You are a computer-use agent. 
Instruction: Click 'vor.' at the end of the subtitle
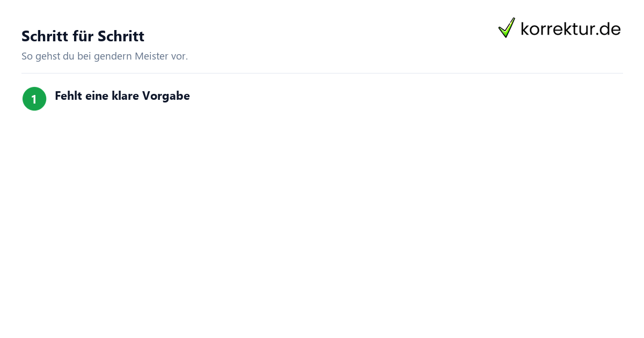coord(179,56)
